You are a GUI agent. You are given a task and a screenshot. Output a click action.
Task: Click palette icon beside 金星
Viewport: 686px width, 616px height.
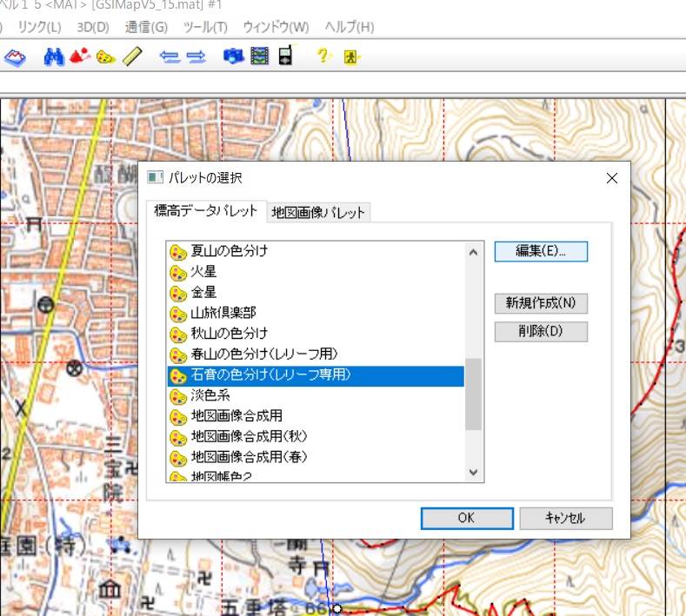(x=178, y=294)
